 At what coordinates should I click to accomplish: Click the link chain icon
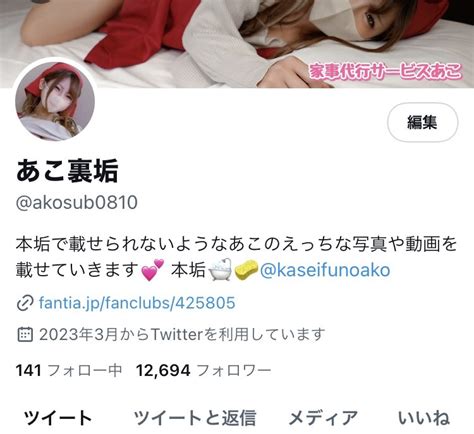[25, 303]
